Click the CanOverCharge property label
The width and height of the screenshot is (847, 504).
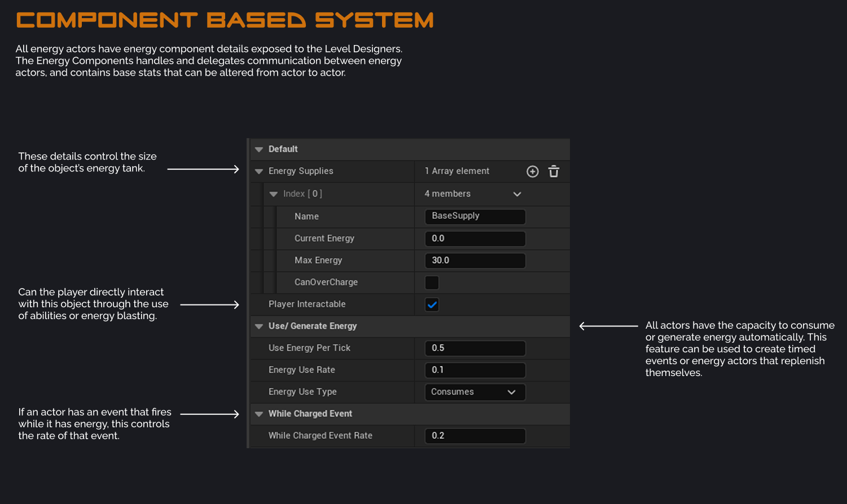coord(326,282)
